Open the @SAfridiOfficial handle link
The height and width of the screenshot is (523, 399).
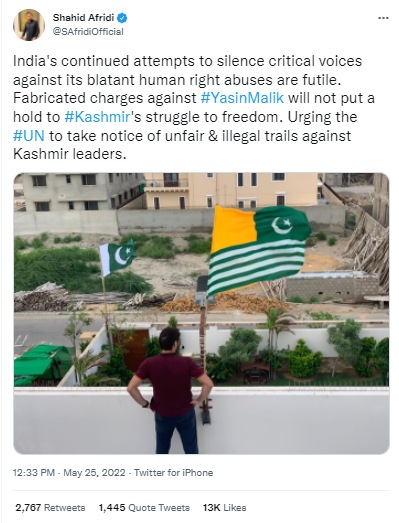click(88, 32)
